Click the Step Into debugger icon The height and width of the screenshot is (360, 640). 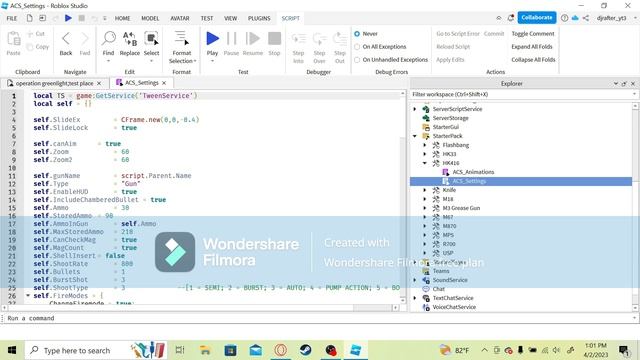(298, 39)
